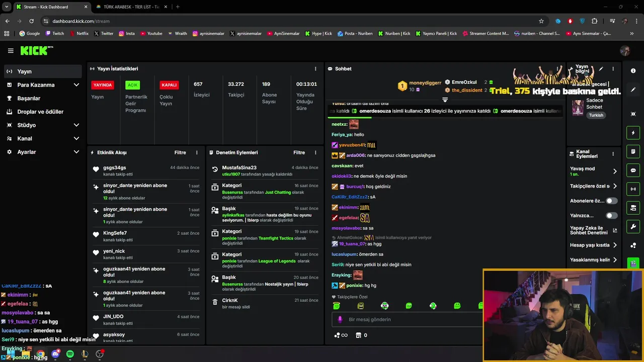Click Filtre in Etkinlik Akışı panel
Screen dimensions: 644x362
pos(180,152)
